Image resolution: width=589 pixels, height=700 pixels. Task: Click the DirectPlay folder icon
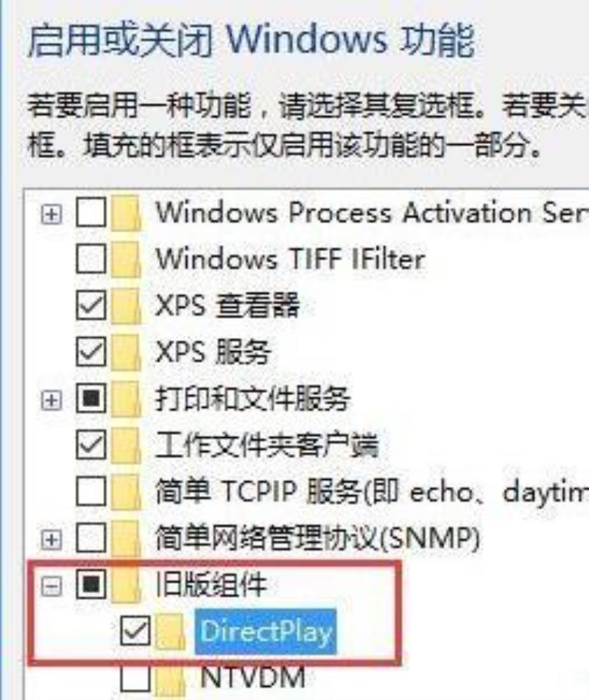click(x=171, y=632)
